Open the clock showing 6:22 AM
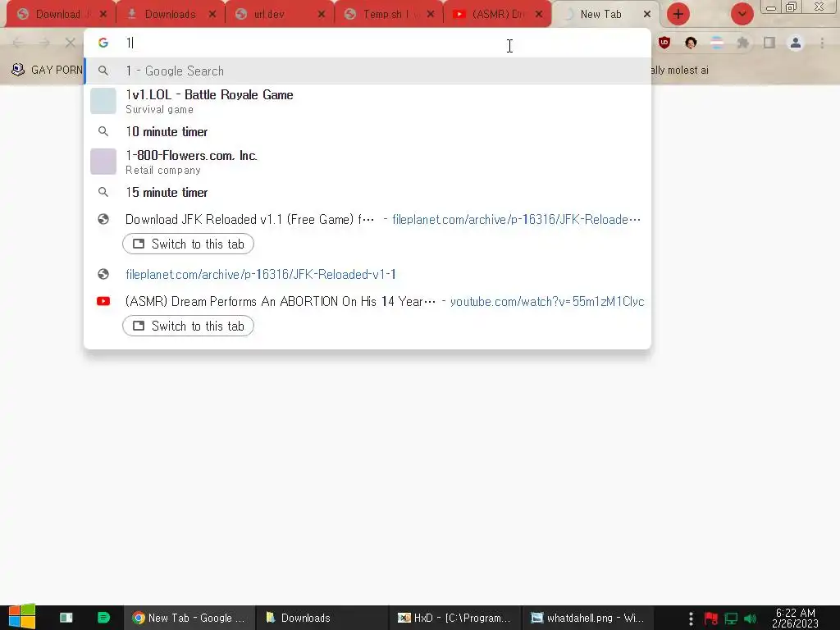The image size is (840, 630). point(795,618)
